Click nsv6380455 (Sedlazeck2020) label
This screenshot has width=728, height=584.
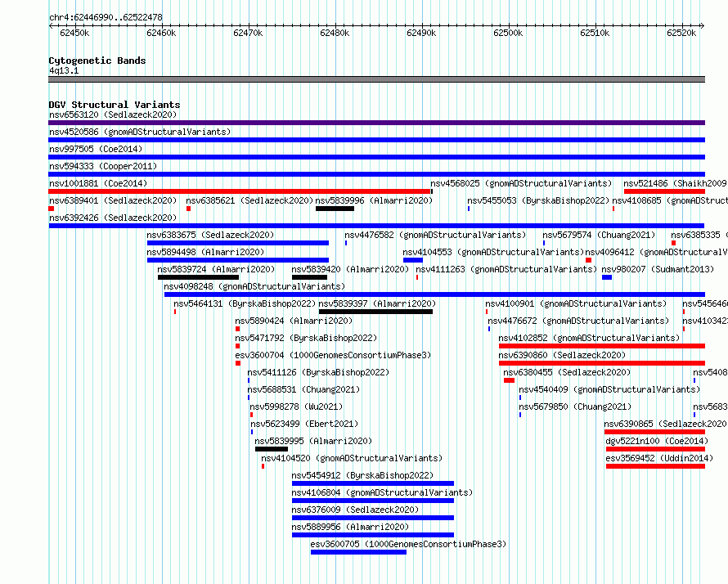(567, 372)
